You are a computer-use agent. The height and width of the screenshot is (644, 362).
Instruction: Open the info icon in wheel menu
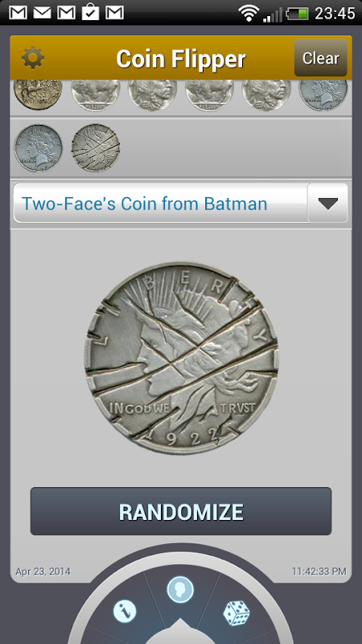coord(125,613)
